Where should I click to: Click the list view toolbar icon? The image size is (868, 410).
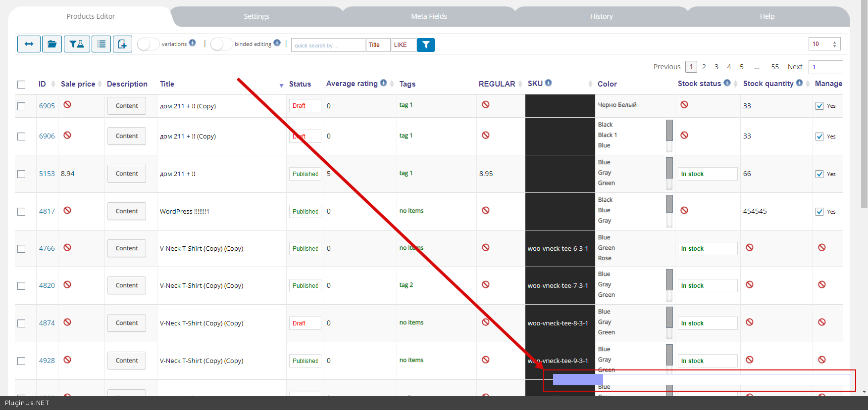coord(101,44)
